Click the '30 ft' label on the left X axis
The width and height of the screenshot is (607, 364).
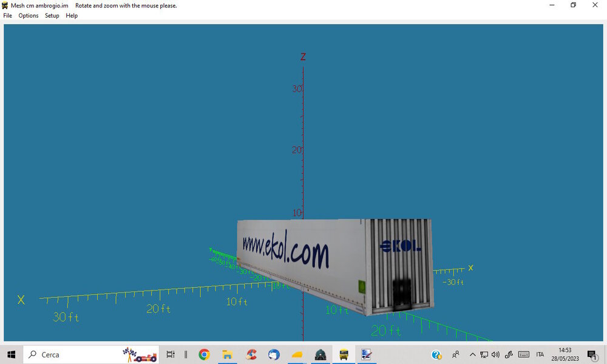coord(66,317)
